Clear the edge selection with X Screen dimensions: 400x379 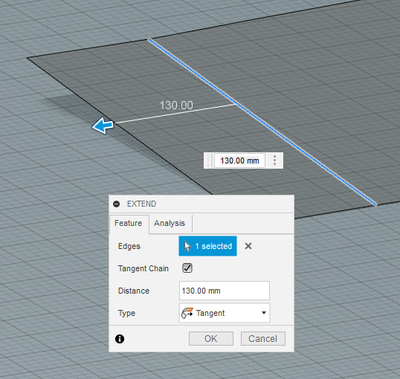click(248, 246)
